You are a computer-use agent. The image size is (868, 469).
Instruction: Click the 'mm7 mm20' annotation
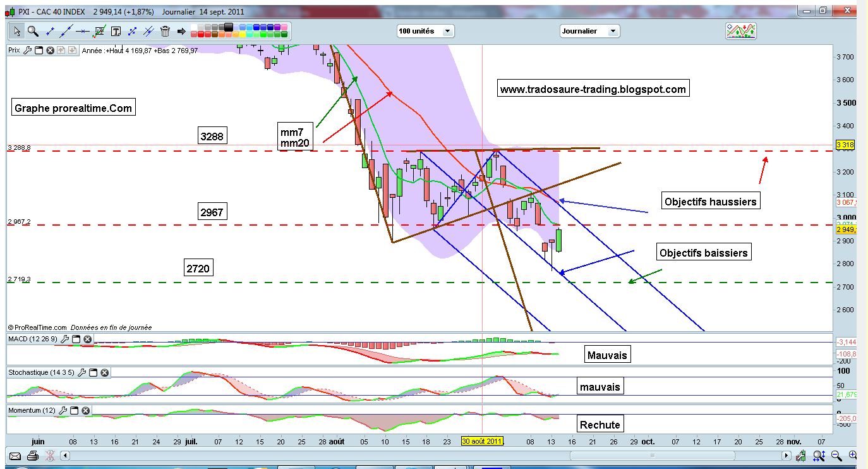tap(295, 138)
